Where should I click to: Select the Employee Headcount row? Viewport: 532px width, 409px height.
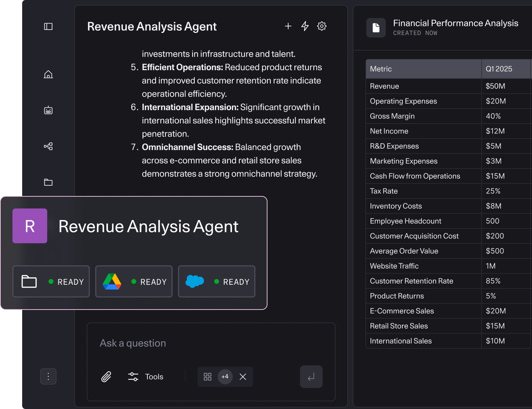pos(449,221)
